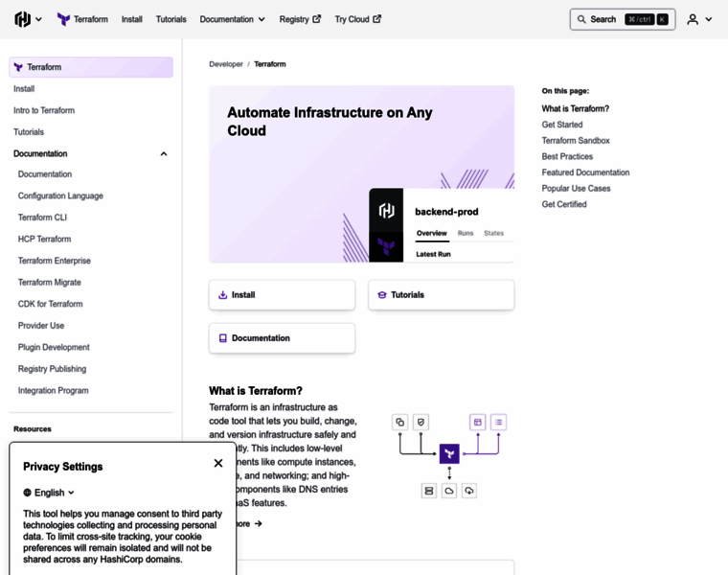Image resolution: width=728 pixels, height=575 pixels.
Task: Click the Developer breadcrumb link
Action: (x=226, y=64)
